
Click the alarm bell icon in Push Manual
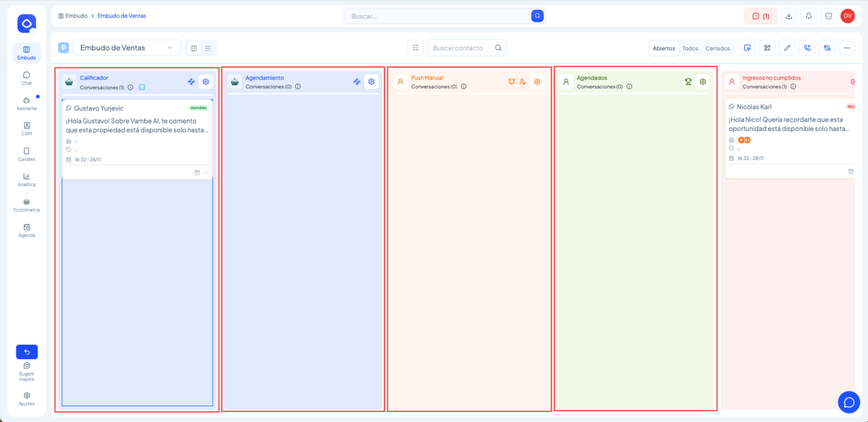512,82
